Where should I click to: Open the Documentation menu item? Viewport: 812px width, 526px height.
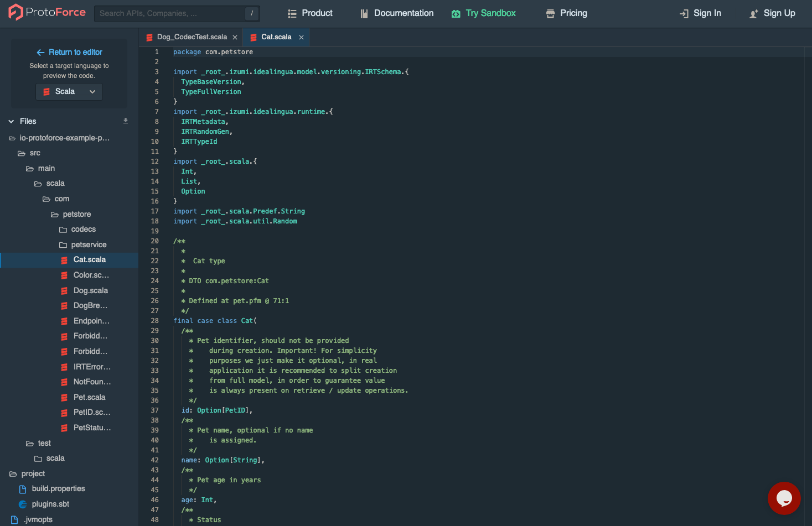(x=396, y=13)
